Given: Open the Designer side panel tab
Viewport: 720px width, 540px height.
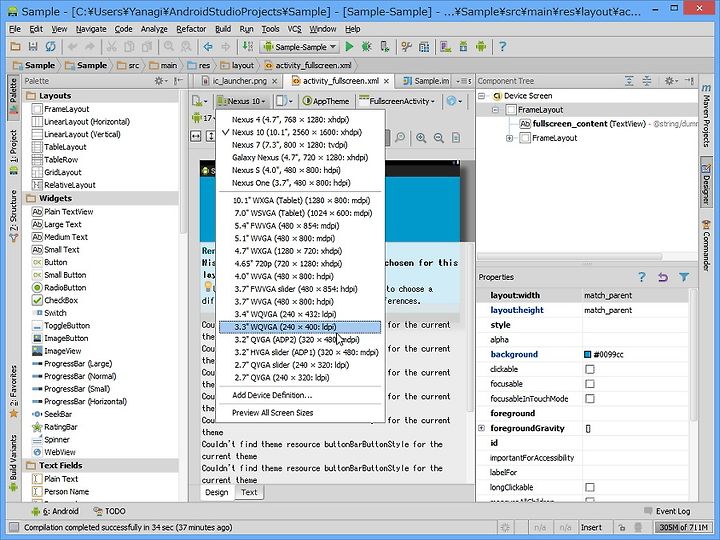Looking at the screenshot, I should coord(706,184).
